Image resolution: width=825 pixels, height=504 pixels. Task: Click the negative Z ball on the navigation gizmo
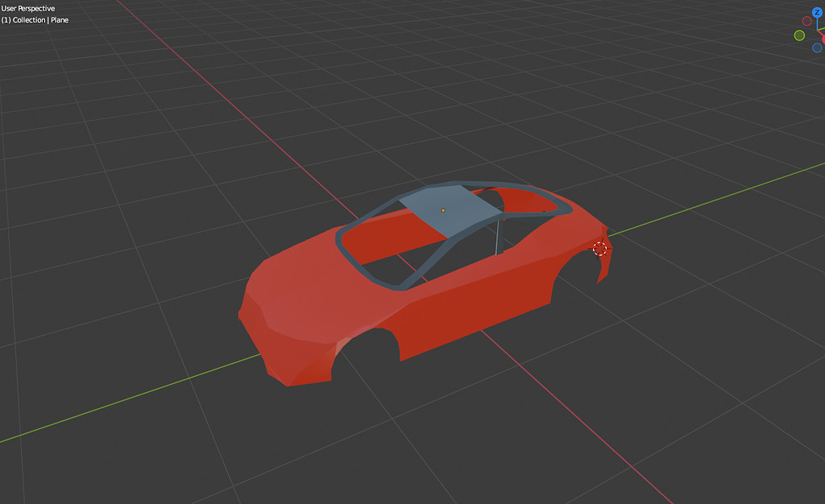pos(816,47)
